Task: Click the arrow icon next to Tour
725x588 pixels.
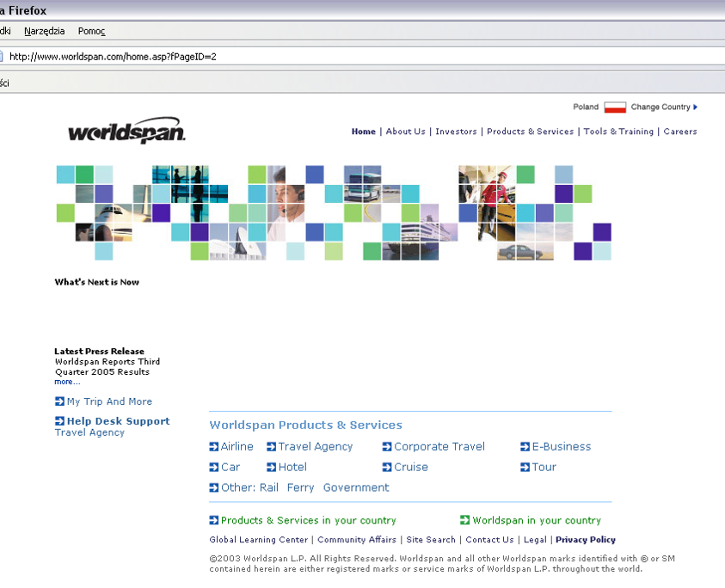Action: coord(525,467)
